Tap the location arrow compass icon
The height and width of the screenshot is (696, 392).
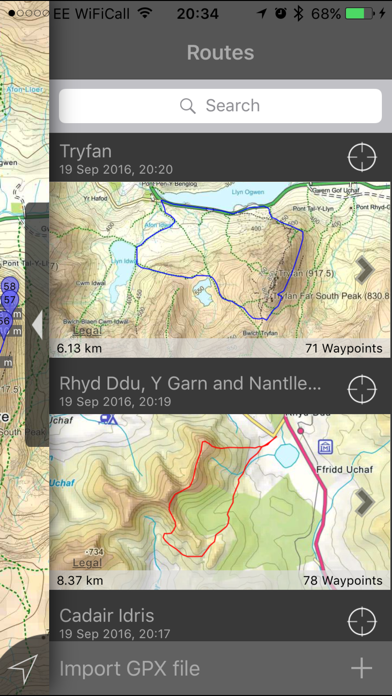23,668
